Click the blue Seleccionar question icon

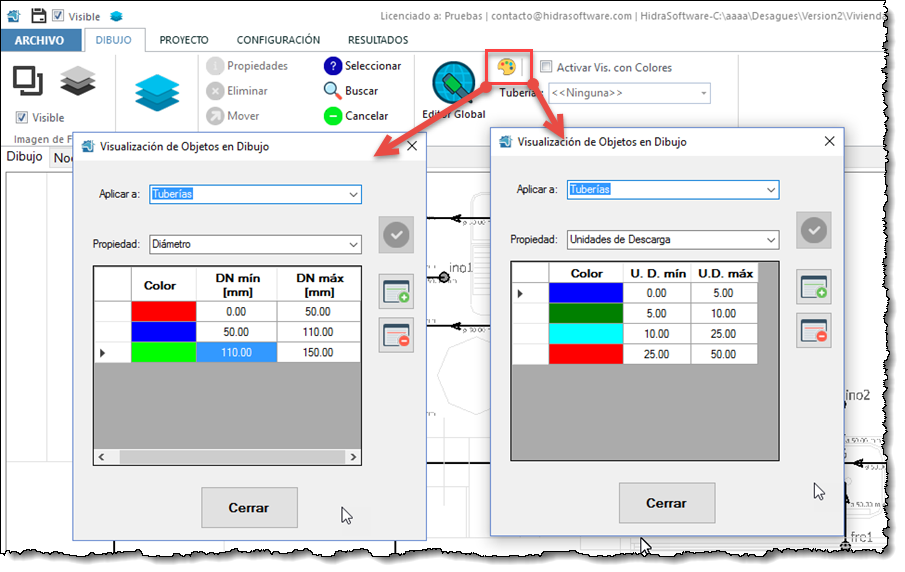(x=333, y=66)
